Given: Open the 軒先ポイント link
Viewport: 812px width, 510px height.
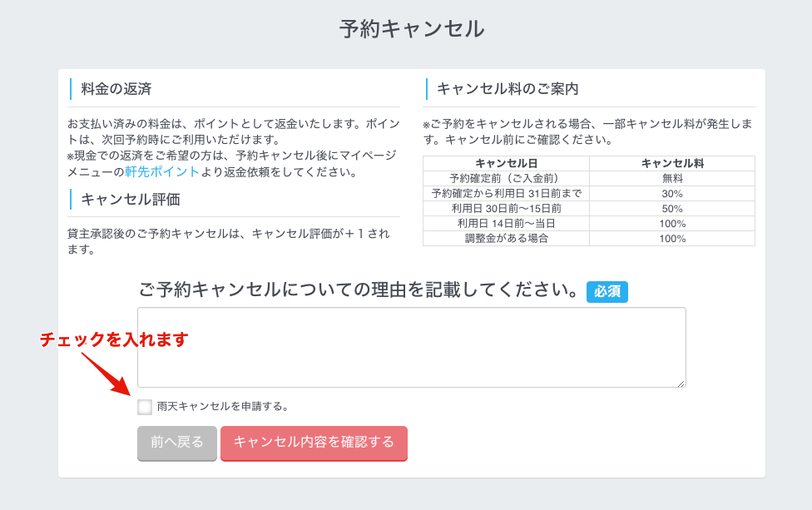Looking at the screenshot, I should (x=161, y=172).
